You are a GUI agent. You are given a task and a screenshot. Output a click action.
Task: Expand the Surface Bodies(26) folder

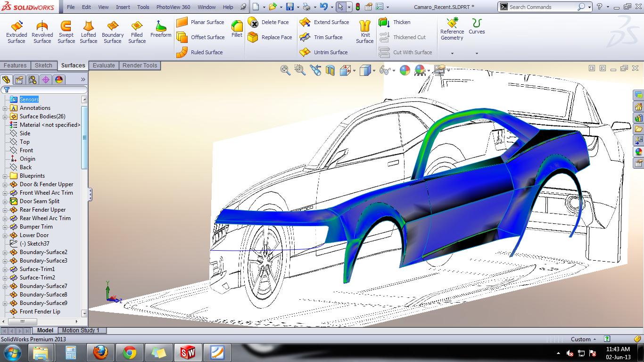[x=5, y=116]
